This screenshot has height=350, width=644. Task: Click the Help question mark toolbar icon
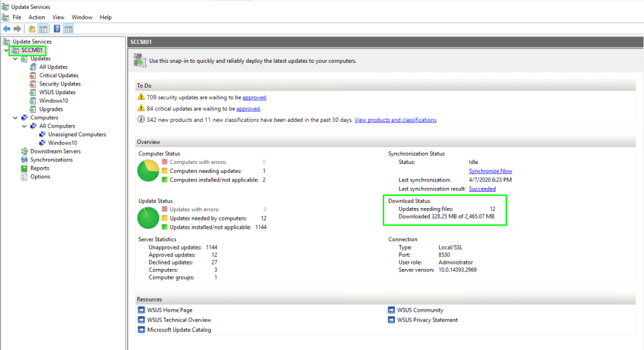pos(57,29)
